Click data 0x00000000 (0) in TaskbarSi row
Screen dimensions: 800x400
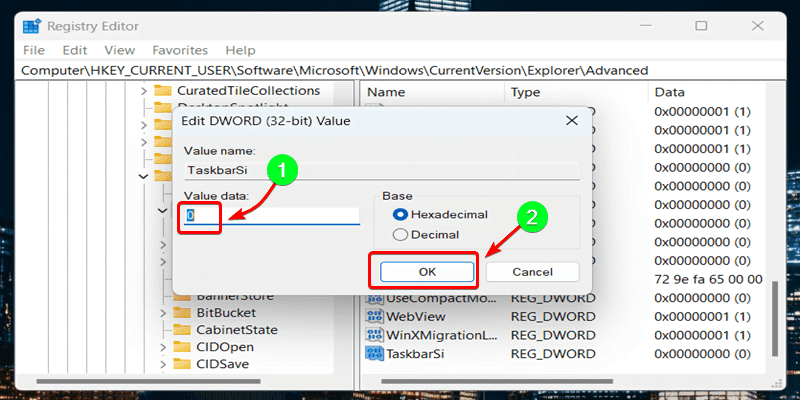tap(703, 354)
